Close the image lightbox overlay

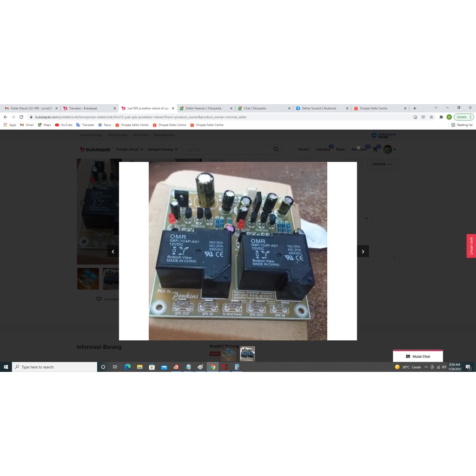[358, 148]
